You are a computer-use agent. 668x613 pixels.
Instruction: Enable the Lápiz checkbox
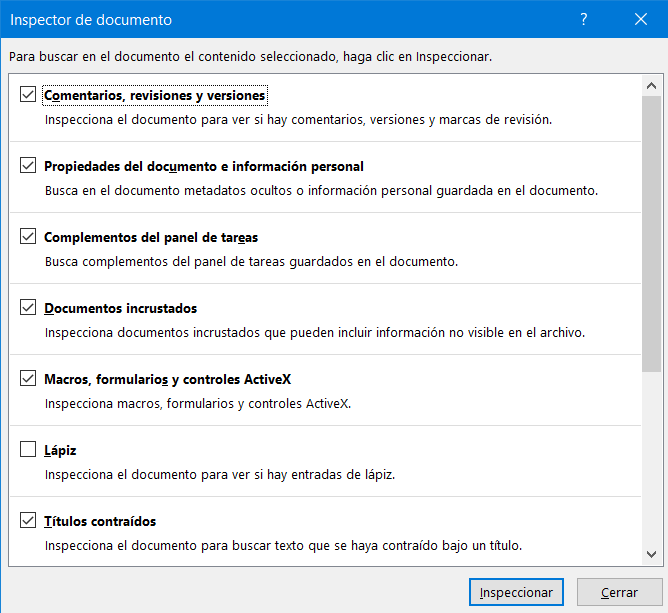click(x=28, y=449)
